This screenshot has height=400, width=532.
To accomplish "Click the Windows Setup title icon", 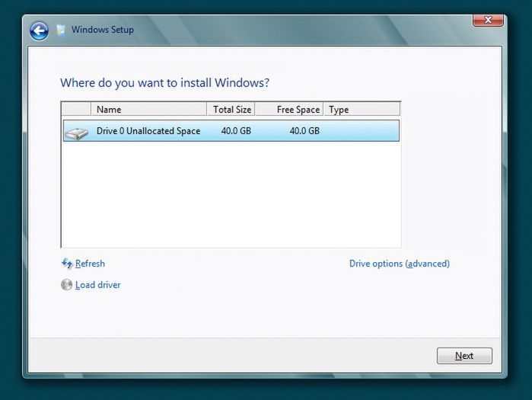I will [60, 30].
